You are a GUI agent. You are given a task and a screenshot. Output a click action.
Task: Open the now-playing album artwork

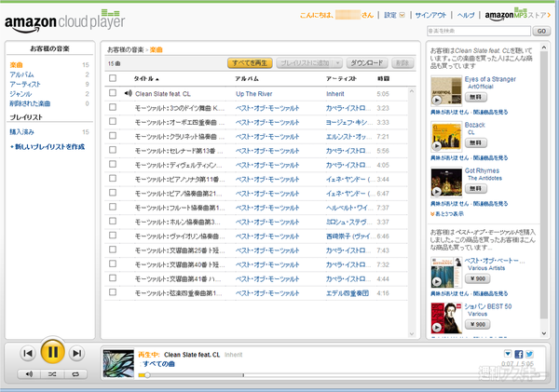[x=118, y=363]
